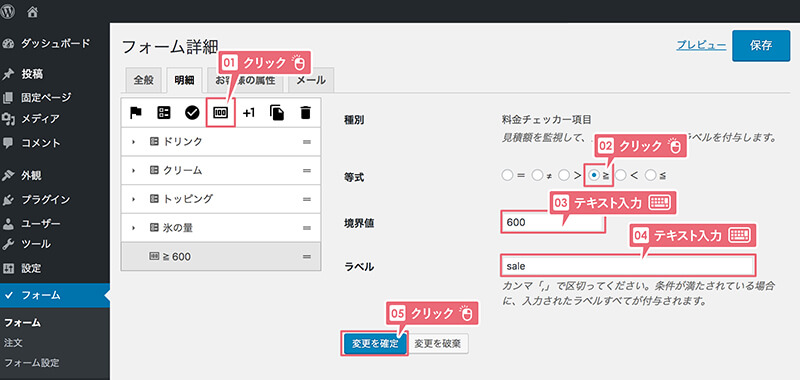The image size is (800, 380).
Task: Select the ≧ 600 row
Action: pyautogui.click(x=220, y=257)
